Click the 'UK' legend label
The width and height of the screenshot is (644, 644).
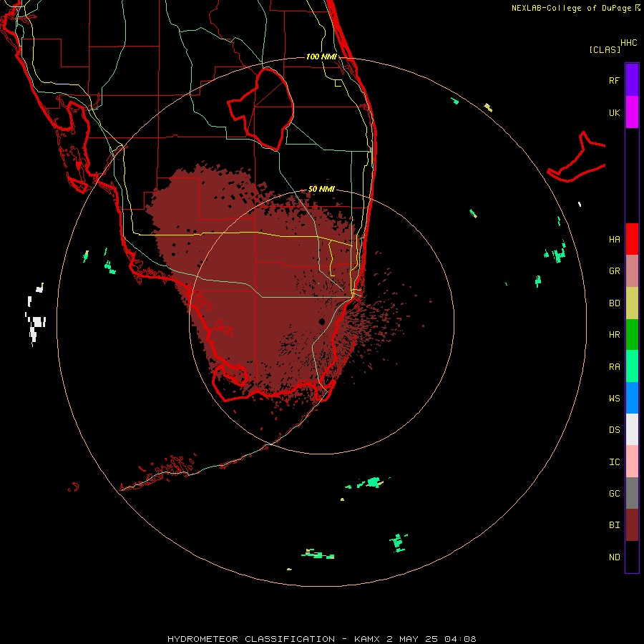[614, 113]
